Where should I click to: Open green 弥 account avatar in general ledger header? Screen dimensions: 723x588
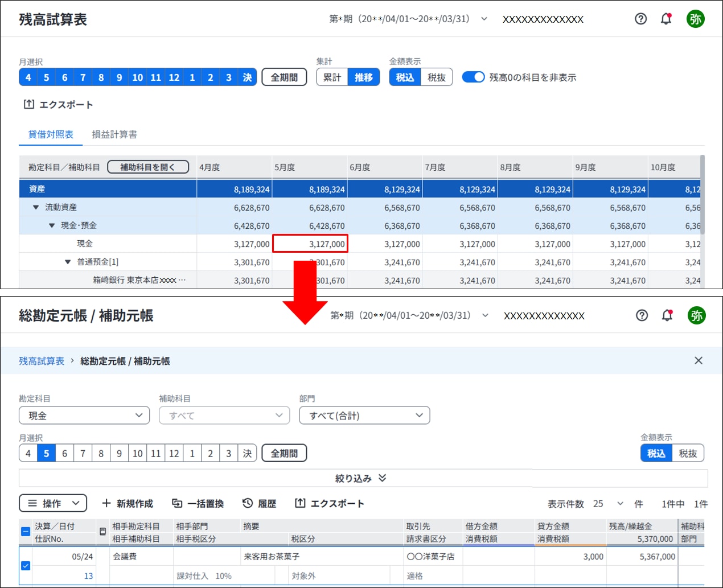click(697, 315)
